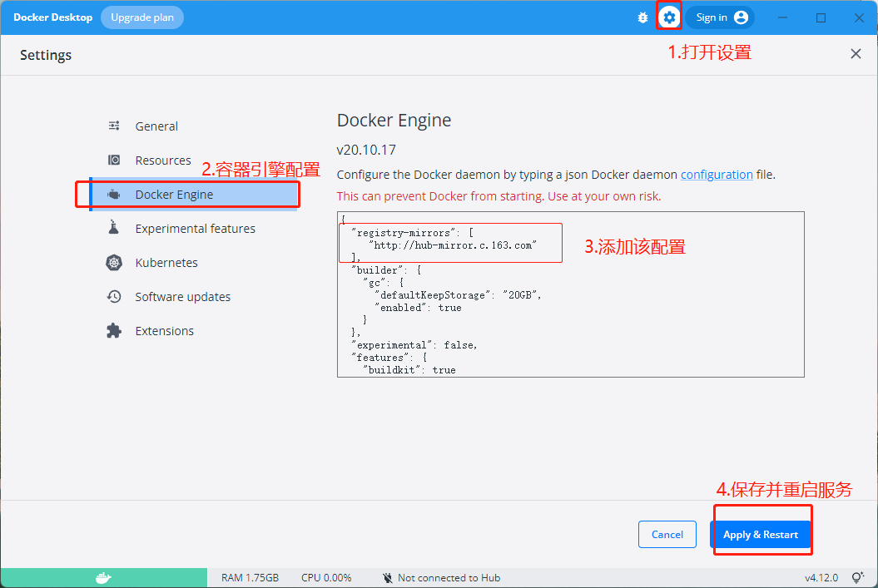Click the defaultKeepStorage 20GB line
The image size is (878, 588).
pyautogui.click(x=458, y=295)
